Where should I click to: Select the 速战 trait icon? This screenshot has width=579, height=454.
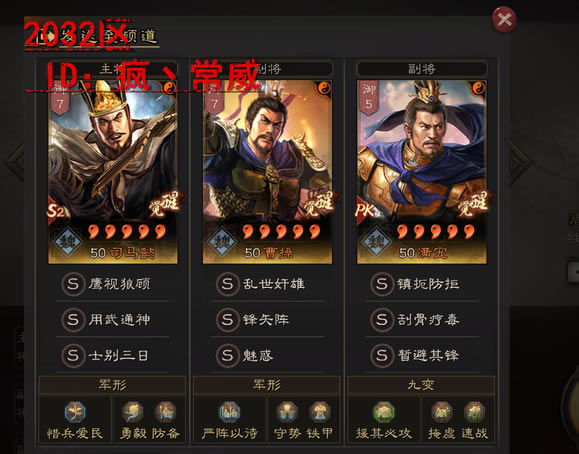point(474,412)
